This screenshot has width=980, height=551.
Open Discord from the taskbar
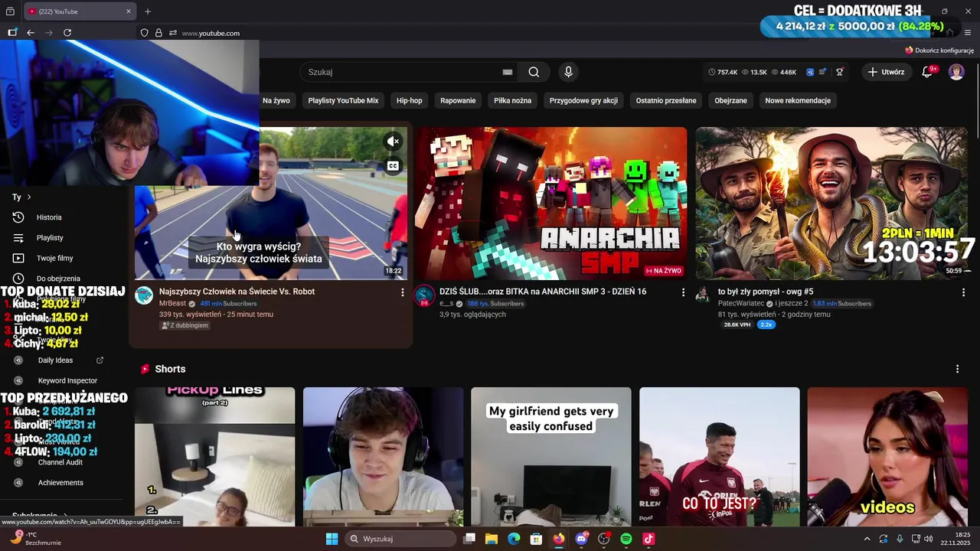click(581, 539)
